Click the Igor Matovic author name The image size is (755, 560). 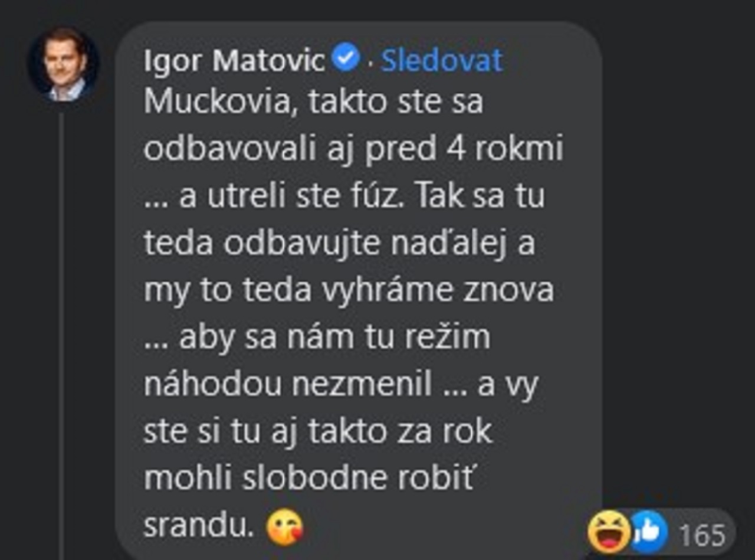[x=235, y=61]
